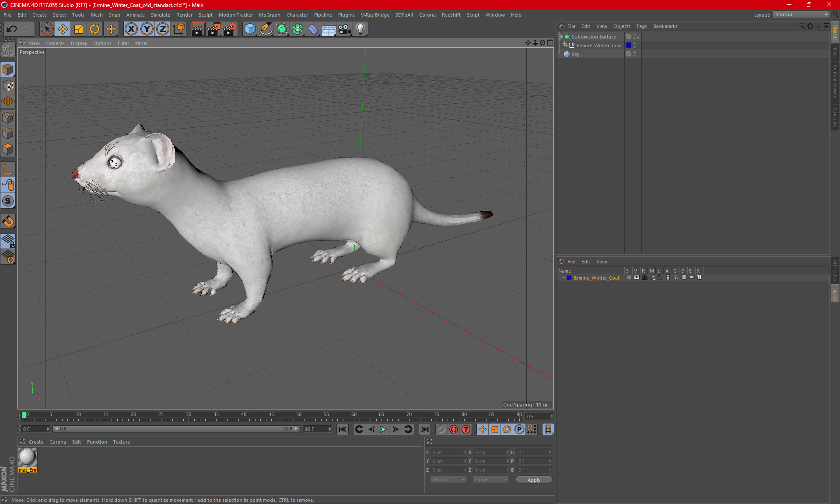This screenshot has height=504, width=840.
Task: Select the Rotate tool
Action: [x=94, y=29]
